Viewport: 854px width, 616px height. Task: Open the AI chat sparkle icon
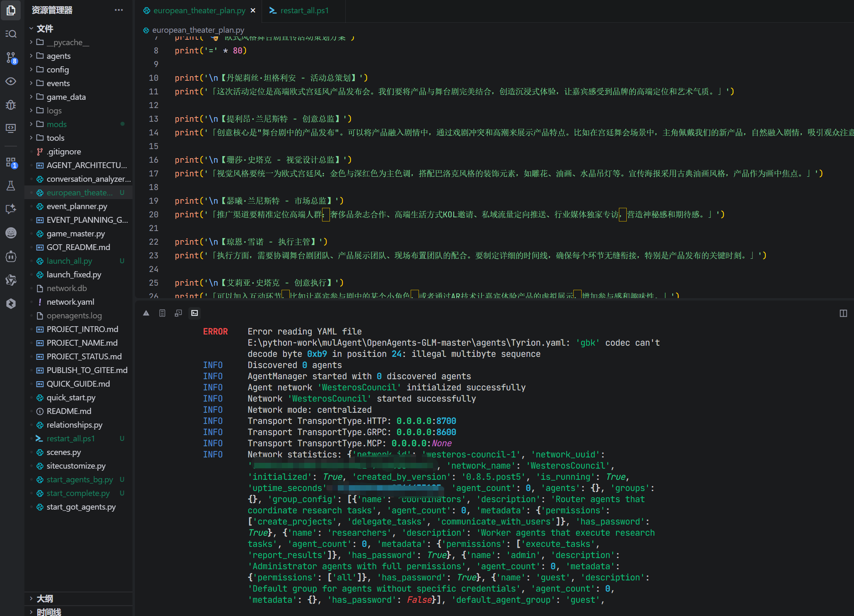(11, 209)
